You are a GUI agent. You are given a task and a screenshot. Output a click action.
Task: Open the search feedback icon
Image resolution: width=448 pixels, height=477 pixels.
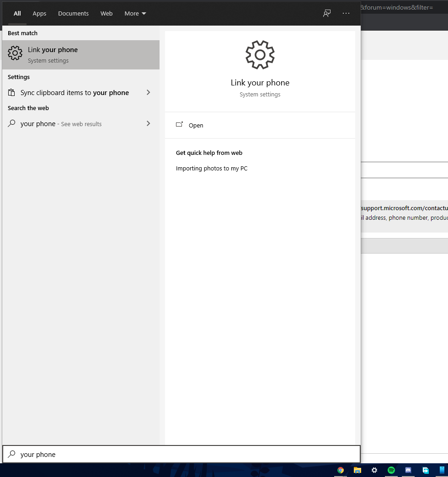pyautogui.click(x=327, y=13)
